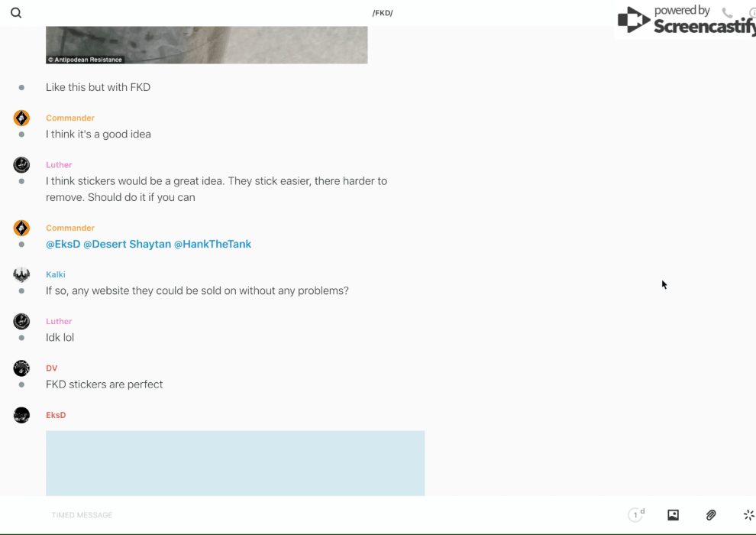Image resolution: width=756 pixels, height=535 pixels.
Task: Send a ping with the burst icon
Action: (x=748, y=515)
